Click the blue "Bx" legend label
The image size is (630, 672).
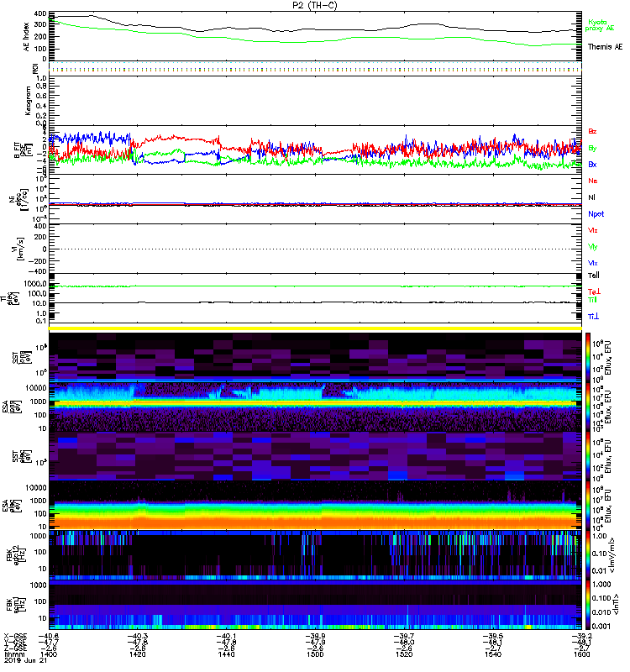592,164
